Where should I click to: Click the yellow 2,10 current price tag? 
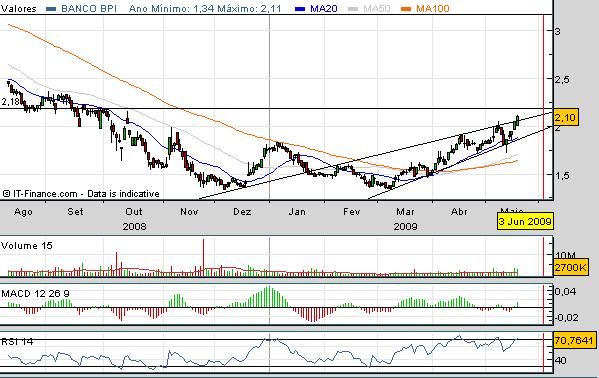tap(565, 117)
